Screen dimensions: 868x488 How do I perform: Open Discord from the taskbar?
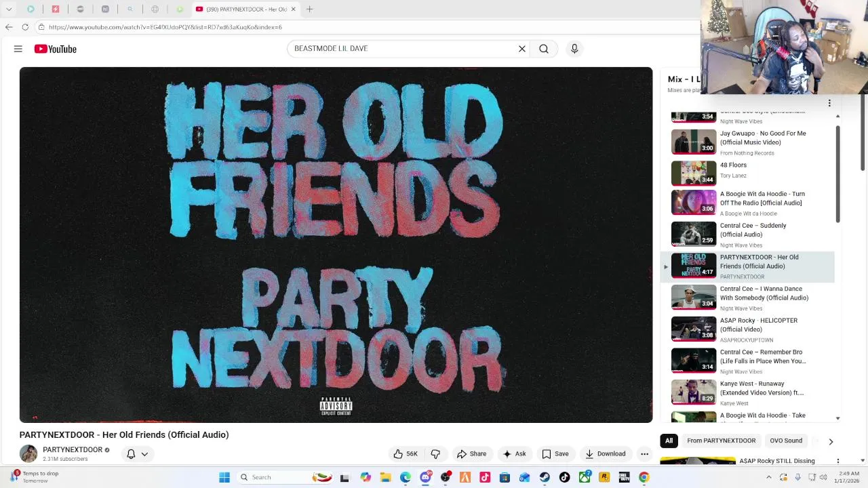tap(425, 477)
